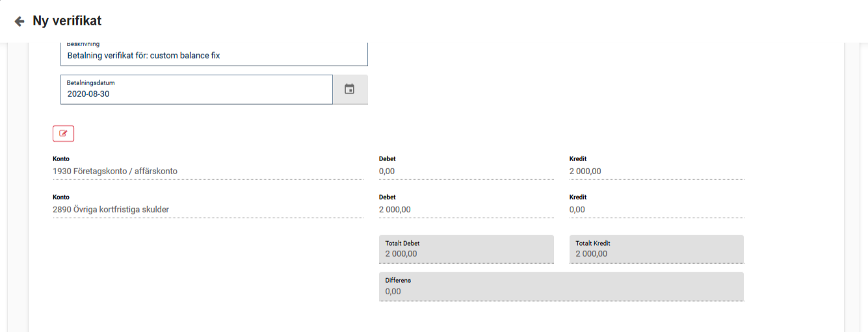Focus the Betalningsdatum date field
The image size is (868, 332).
(195, 93)
